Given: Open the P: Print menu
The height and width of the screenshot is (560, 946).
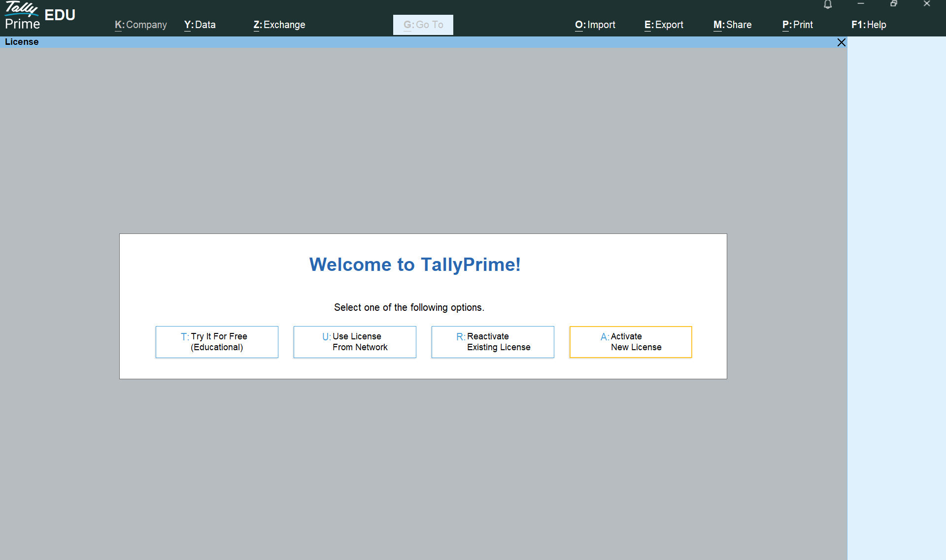Looking at the screenshot, I should click(797, 25).
